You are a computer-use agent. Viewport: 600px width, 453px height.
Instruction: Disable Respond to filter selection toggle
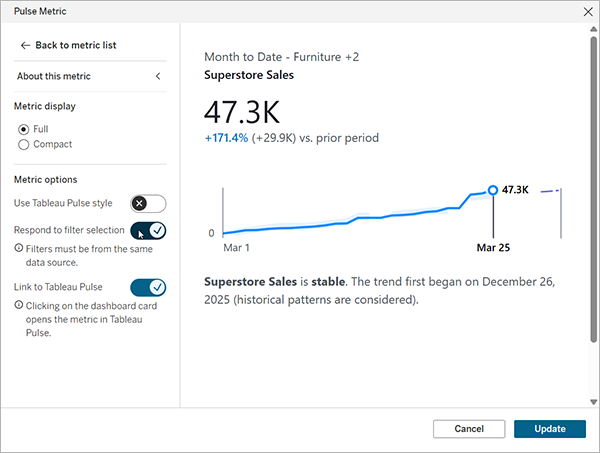[148, 231]
